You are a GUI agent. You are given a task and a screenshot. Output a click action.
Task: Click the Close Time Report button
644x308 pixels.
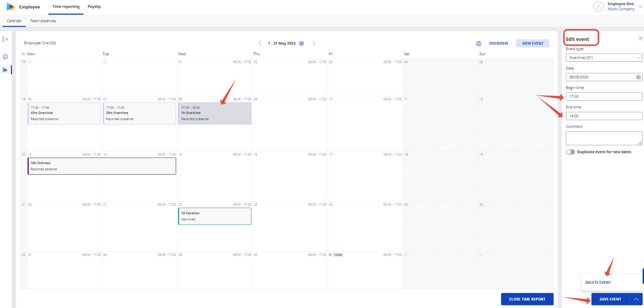tap(527, 299)
